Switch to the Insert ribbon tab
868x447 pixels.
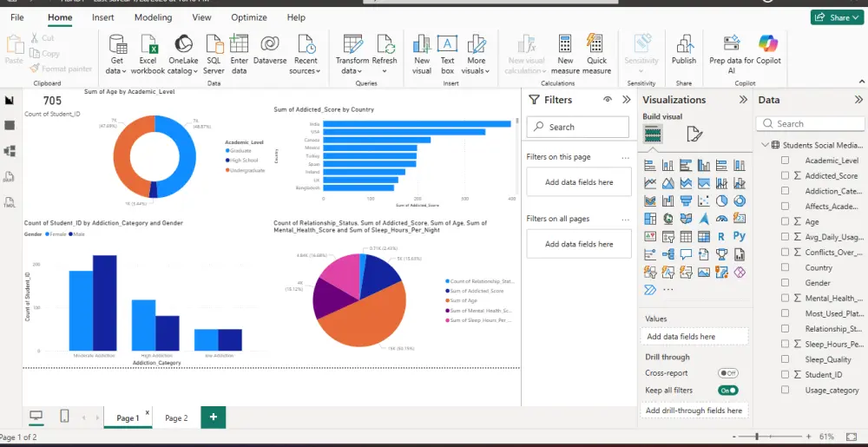tap(103, 17)
